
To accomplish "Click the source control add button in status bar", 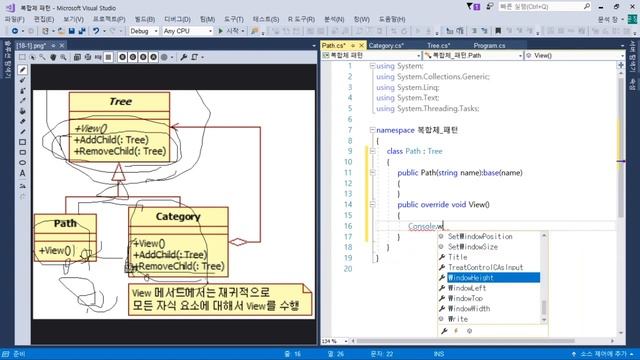I will [x=602, y=354].
